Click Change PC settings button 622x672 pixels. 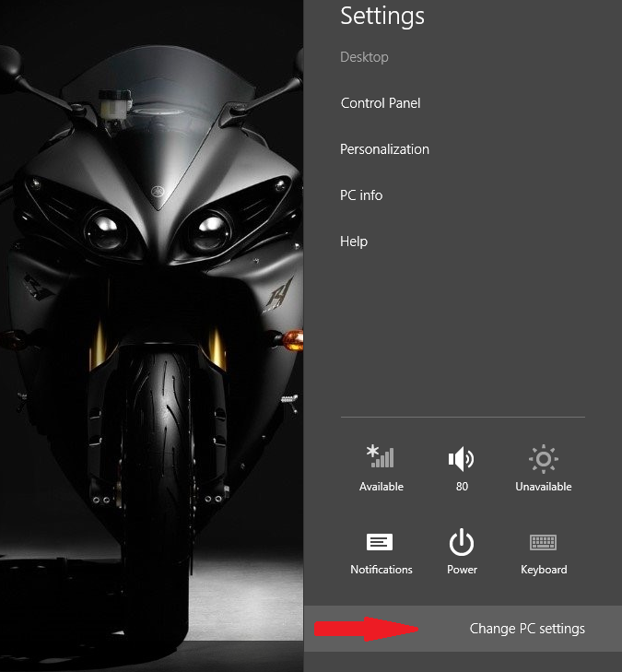click(x=463, y=629)
